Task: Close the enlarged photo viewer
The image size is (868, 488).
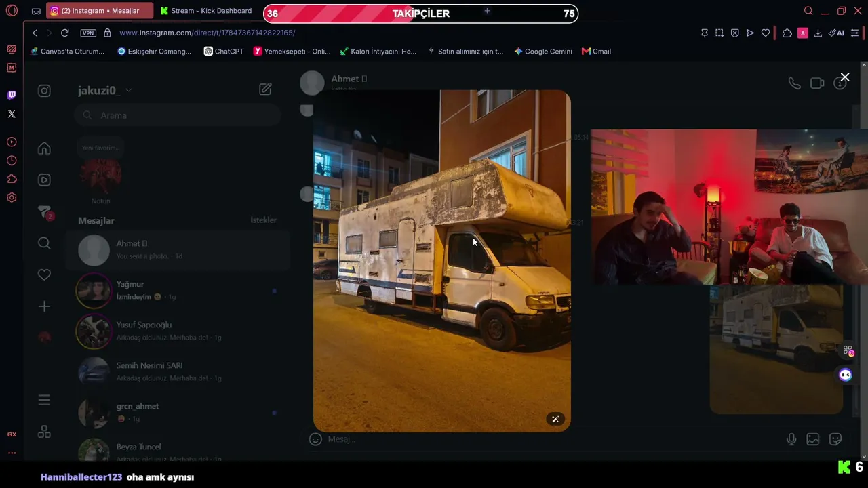Action: pos(844,77)
